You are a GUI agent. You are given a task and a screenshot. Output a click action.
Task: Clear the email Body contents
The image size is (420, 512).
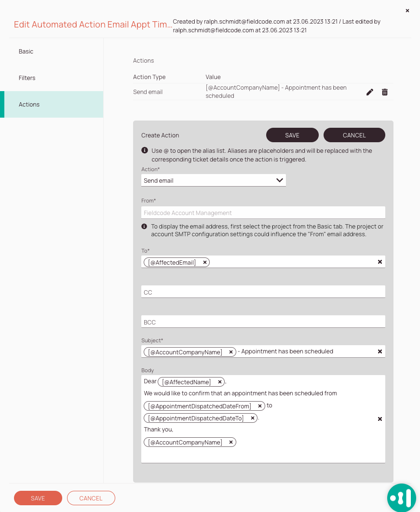pyautogui.click(x=380, y=419)
